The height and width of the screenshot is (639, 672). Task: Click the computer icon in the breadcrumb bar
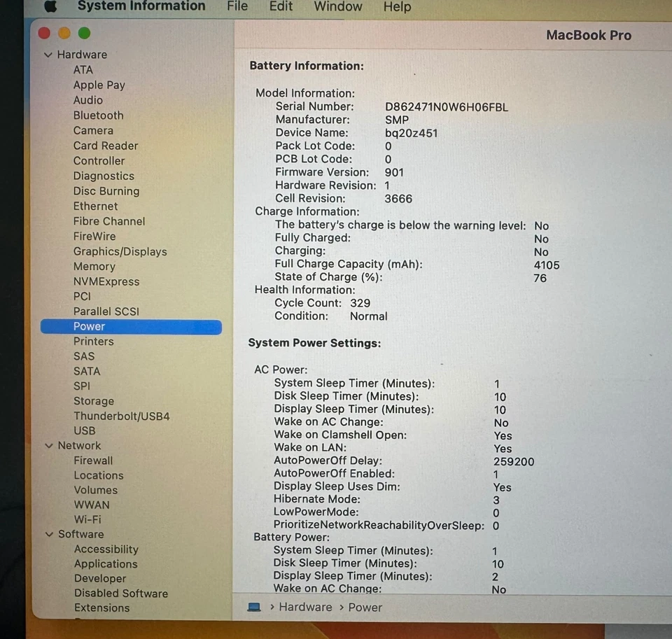click(253, 608)
